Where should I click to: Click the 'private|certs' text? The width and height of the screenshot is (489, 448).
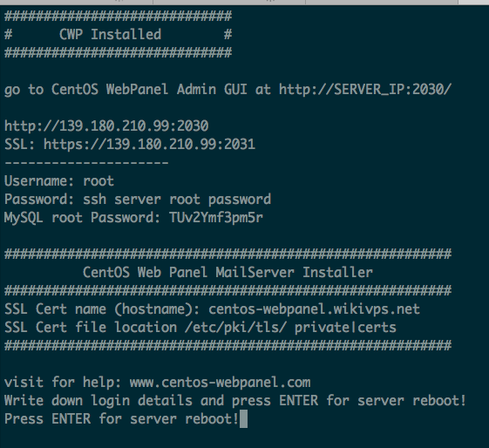click(345, 328)
